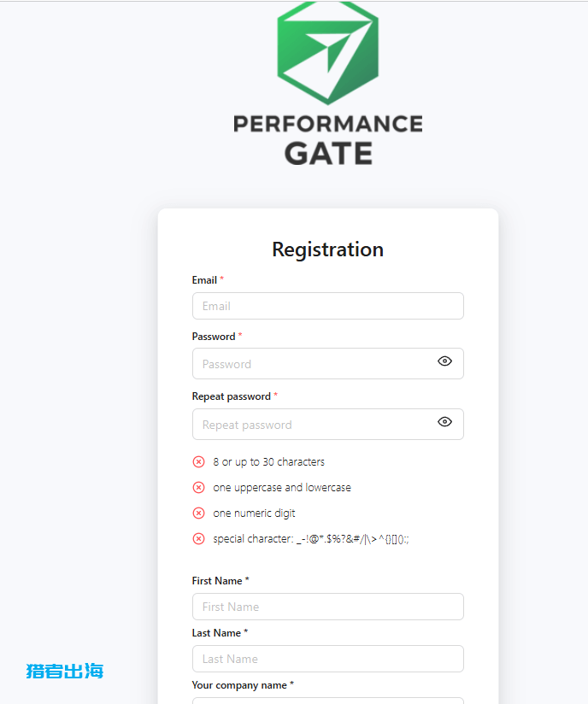Focus the Last Name input field

point(328,659)
